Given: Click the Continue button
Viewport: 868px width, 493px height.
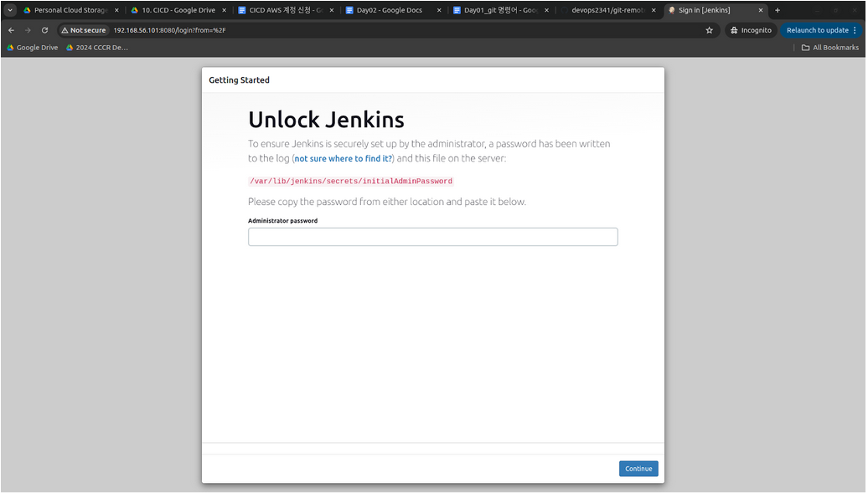Looking at the screenshot, I should point(638,469).
